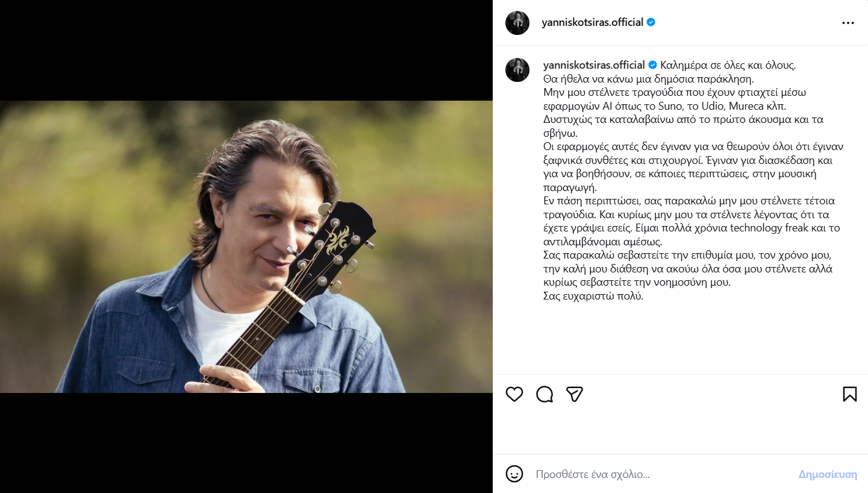Click the profile avatar beside the caption

[517, 70]
